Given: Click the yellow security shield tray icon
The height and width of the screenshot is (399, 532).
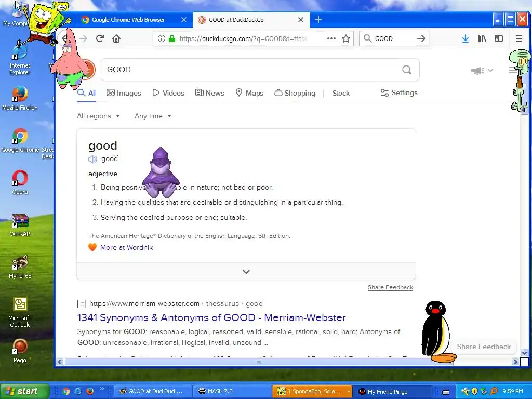Looking at the screenshot, I should click(x=475, y=391).
